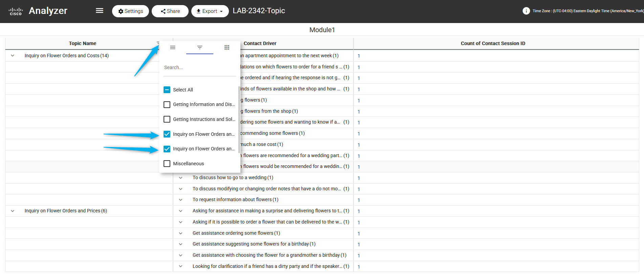Toggle the Select All checkbox

tap(167, 90)
